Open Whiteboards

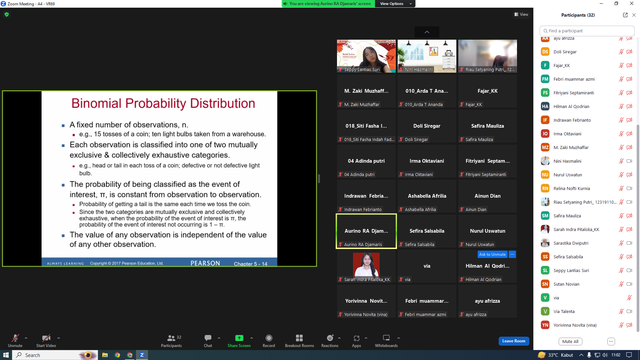click(x=386, y=340)
